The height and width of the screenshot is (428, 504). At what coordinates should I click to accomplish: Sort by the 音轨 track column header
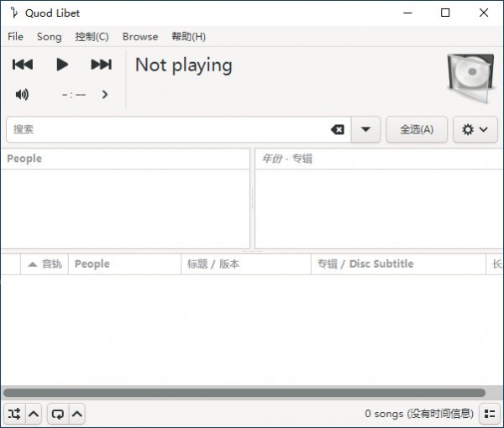[45, 264]
